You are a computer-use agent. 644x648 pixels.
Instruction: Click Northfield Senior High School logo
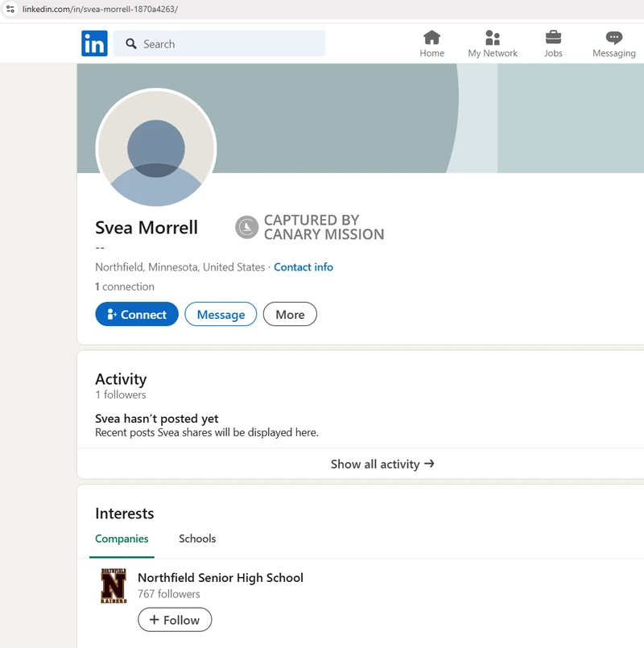point(114,585)
